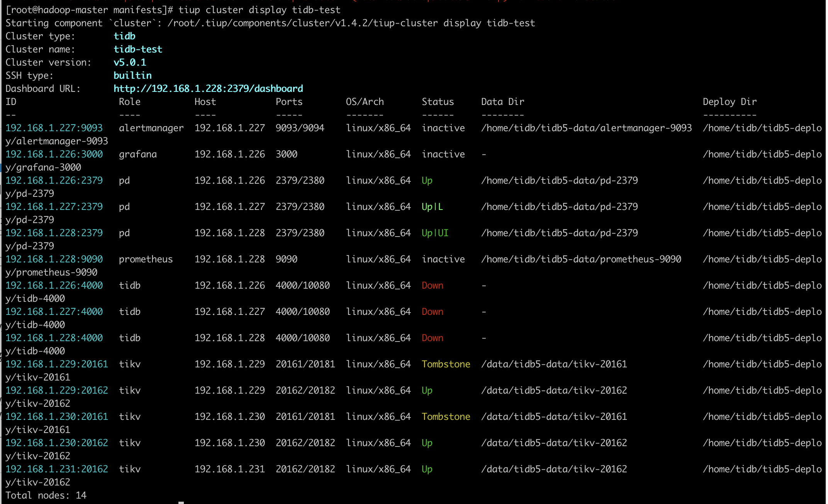Image resolution: width=828 pixels, height=504 pixels.
Task: Click the tiup cluster display command text
Action: pyautogui.click(x=259, y=10)
